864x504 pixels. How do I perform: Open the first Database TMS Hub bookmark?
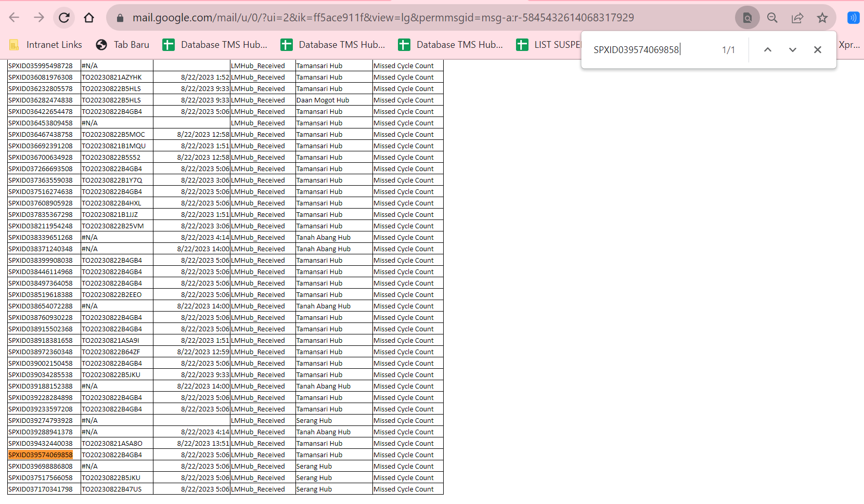(x=215, y=45)
